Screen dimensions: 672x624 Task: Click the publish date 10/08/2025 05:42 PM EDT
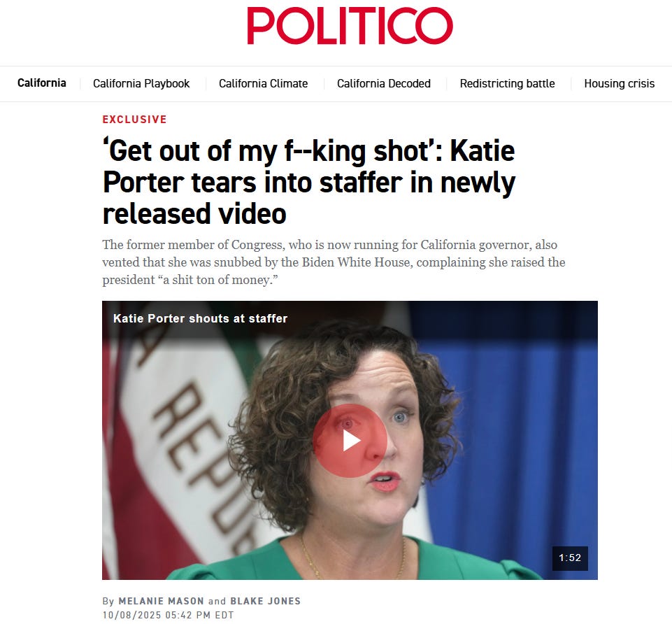(168, 615)
